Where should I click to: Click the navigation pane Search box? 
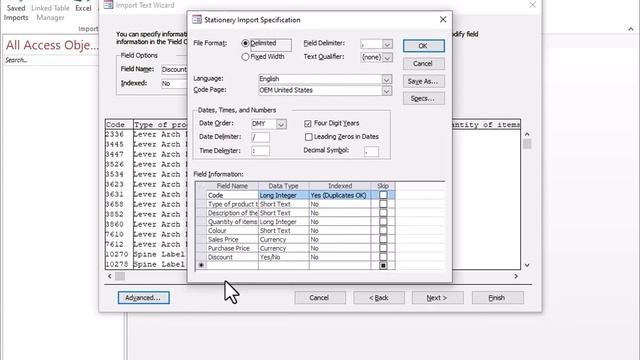(x=51, y=60)
